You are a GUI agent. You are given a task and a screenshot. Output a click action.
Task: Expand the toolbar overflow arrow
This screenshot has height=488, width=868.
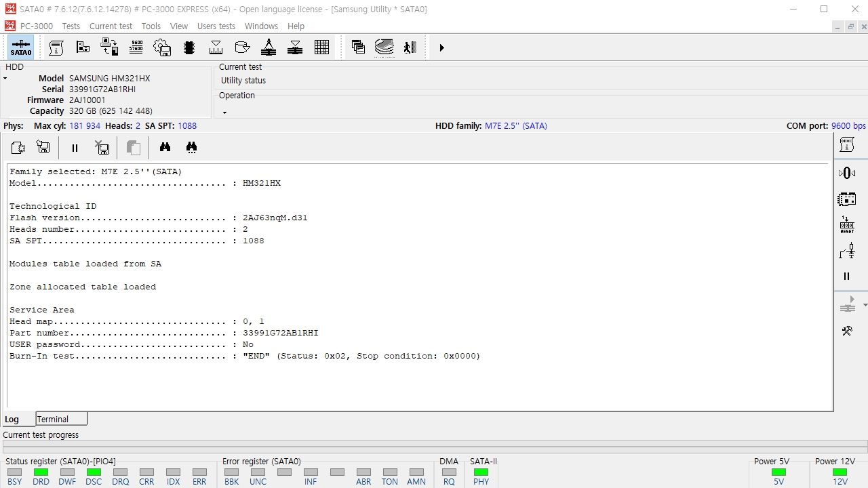441,48
